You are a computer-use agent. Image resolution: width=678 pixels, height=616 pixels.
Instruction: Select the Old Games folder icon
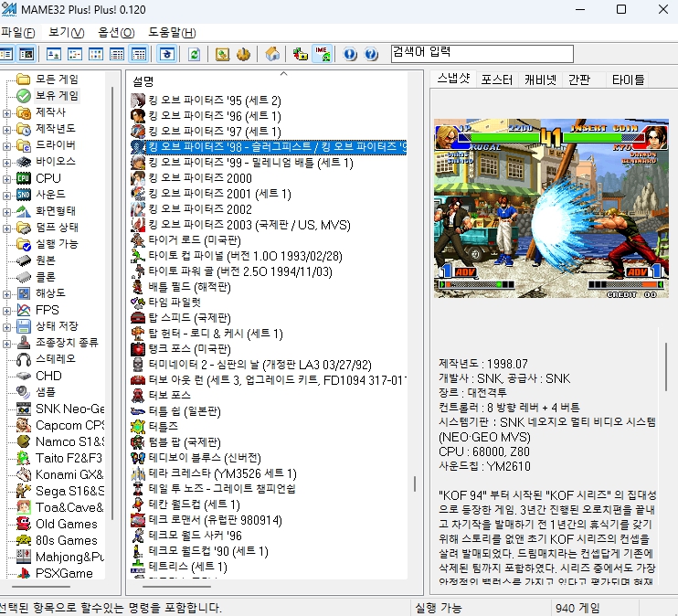24,524
